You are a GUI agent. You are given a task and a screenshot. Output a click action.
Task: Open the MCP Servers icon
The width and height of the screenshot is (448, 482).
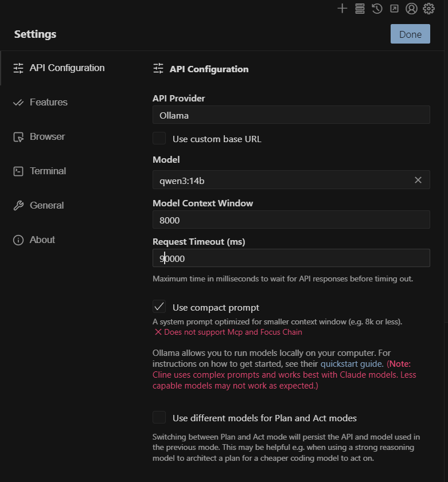pos(360,8)
